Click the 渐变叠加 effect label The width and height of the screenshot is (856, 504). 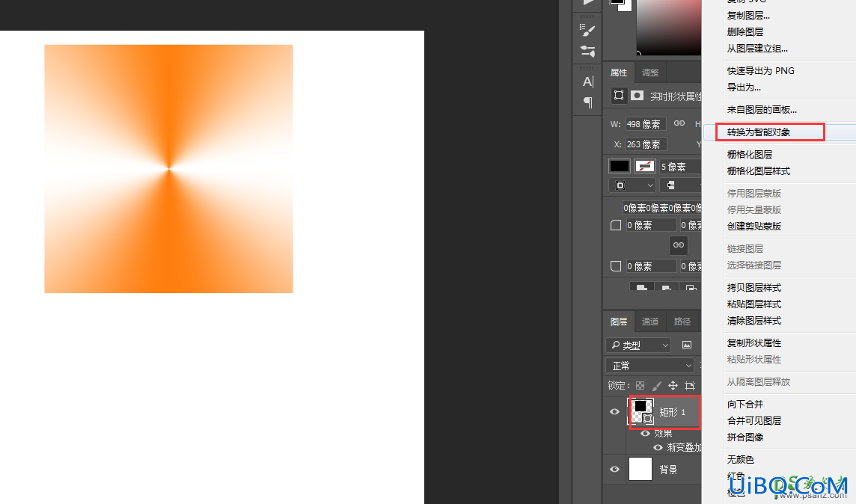click(x=684, y=448)
